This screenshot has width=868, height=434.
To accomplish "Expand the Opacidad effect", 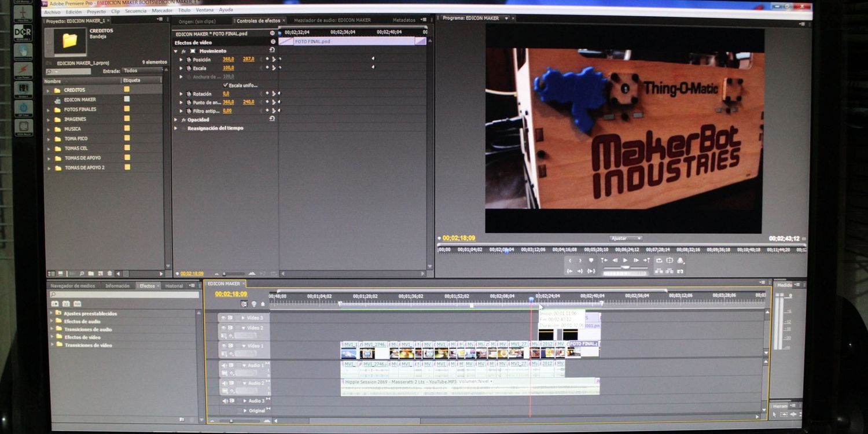I will coord(176,120).
